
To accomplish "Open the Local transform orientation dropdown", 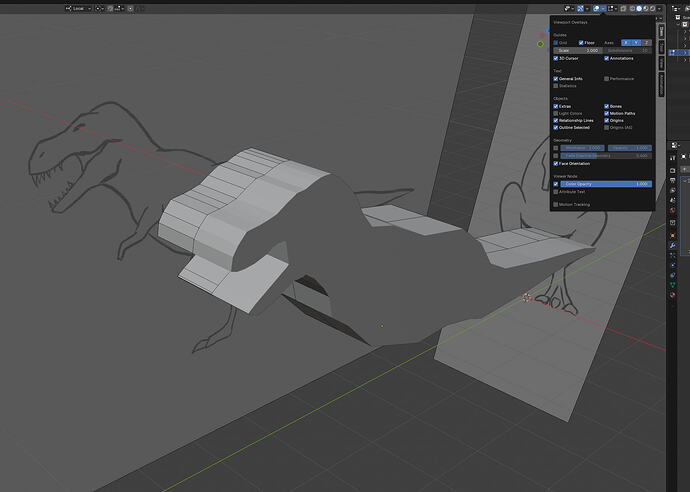I will click(78, 8).
